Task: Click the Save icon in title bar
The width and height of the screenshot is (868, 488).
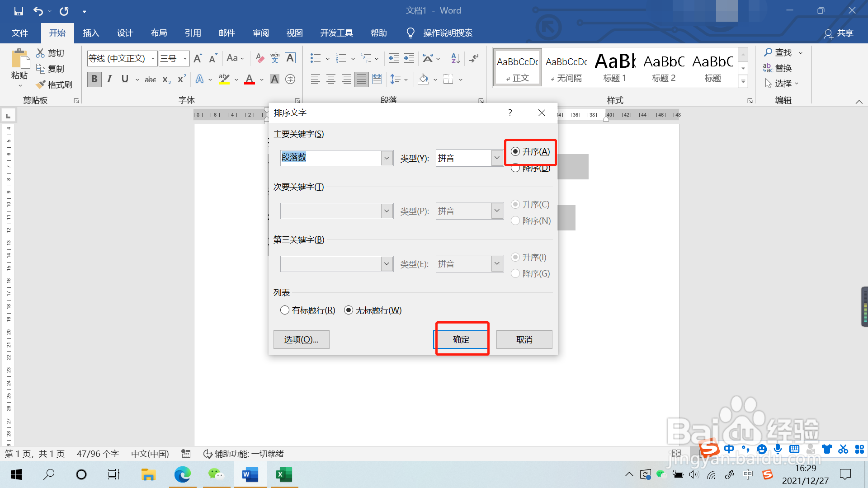Action: (x=19, y=11)
